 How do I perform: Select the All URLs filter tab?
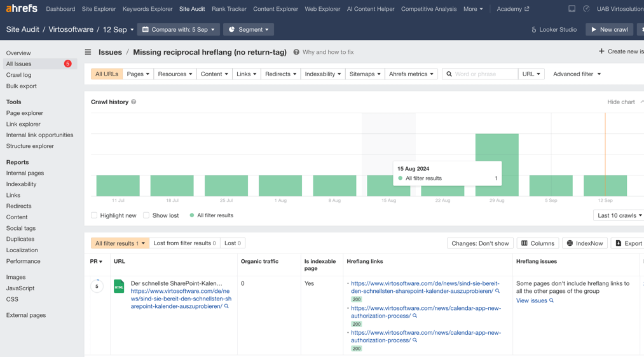coord(107,74)
